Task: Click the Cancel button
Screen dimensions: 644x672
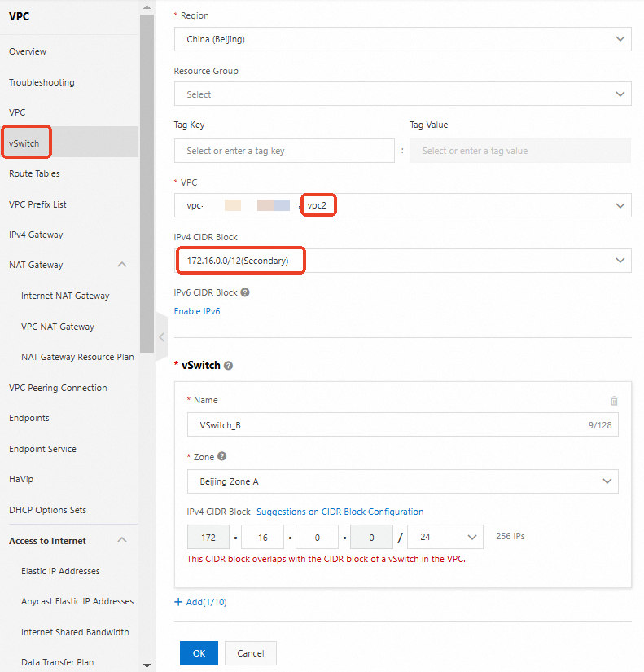Action: 251,653
